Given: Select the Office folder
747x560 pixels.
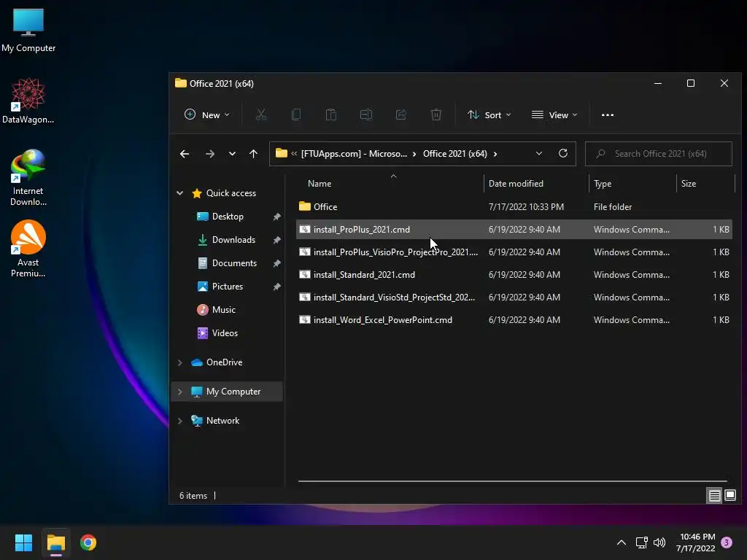Looking at the screenshot, I should tap(514, 206).
